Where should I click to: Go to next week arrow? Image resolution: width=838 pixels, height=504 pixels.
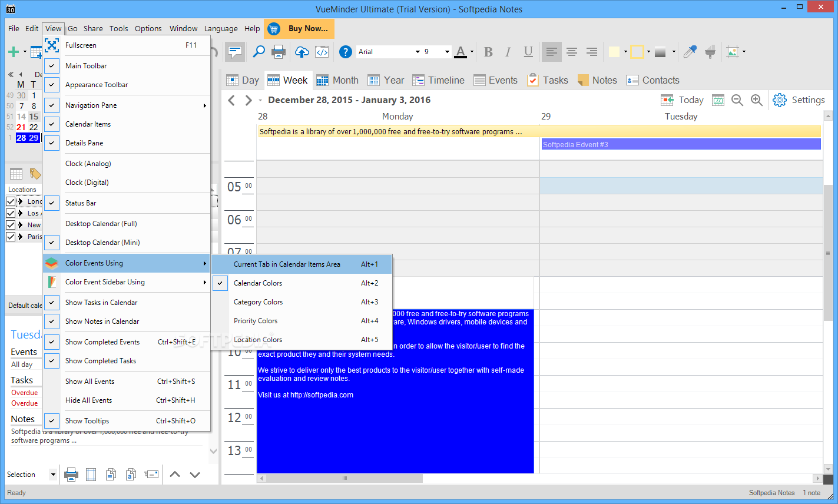click(x=249, y=100)
